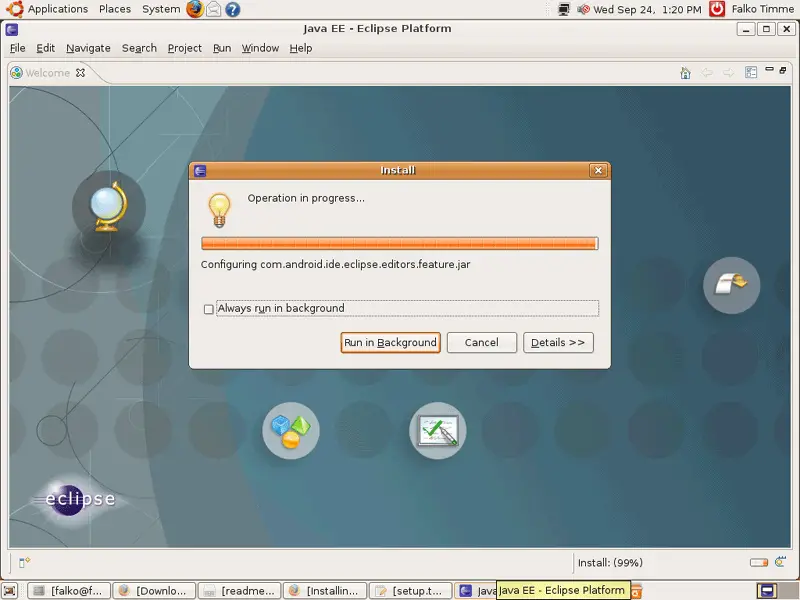
Task: Click the Install: (99%) status text
Action: pos(610,563)
